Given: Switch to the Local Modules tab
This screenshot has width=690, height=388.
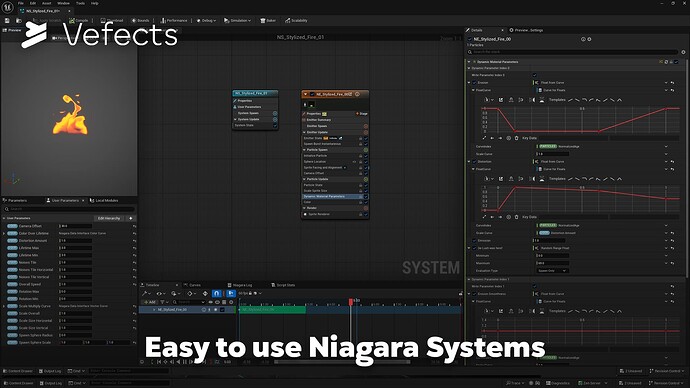Looking at the screenshot, I should pos(104,201).
